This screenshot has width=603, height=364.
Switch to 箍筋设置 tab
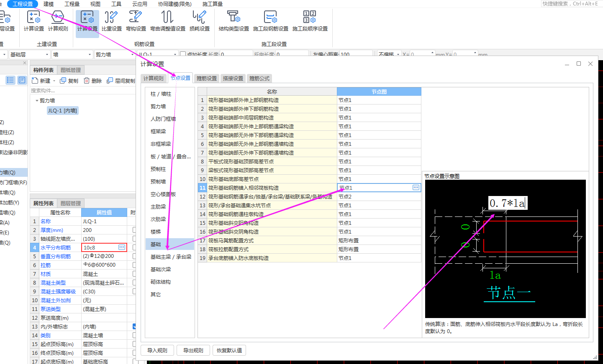tap(207, 78)
